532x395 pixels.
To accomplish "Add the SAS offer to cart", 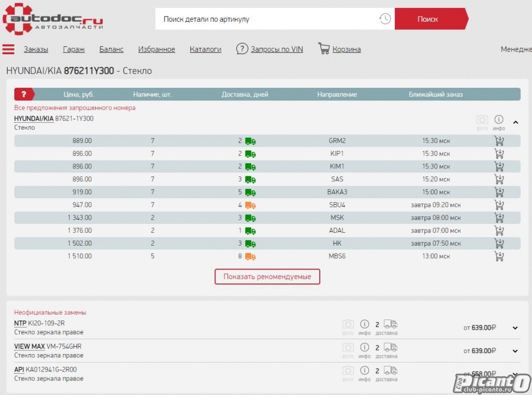I will point(499,179).
